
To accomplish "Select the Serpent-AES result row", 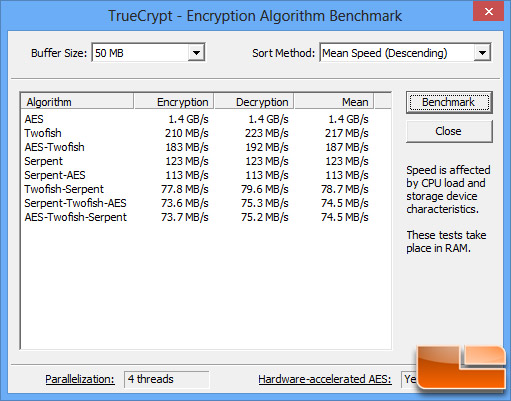I will pyautogui.click(x=197, y=175).
